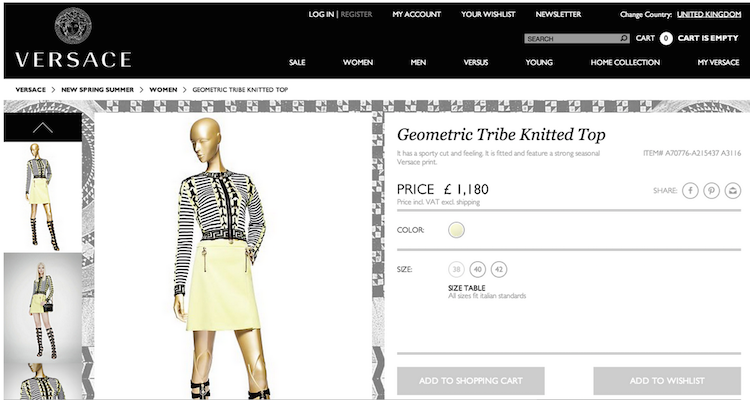The image size is (750, 400).
Task: View the model photo thumbnail
Action: point(43,308)
